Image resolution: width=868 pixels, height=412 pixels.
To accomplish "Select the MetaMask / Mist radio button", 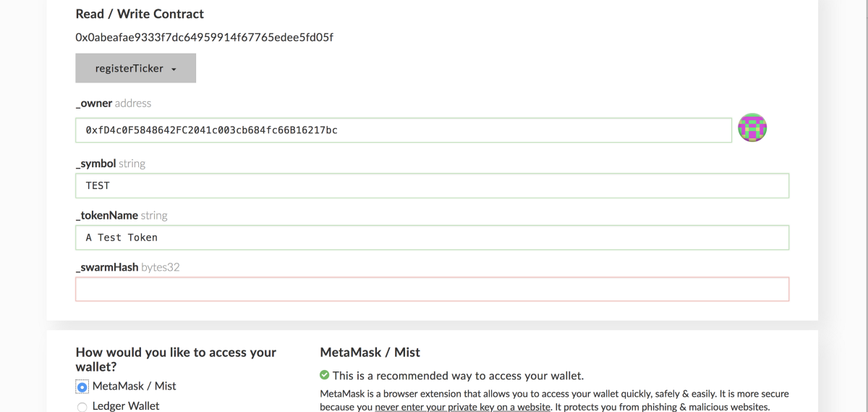I will point(82,387).
